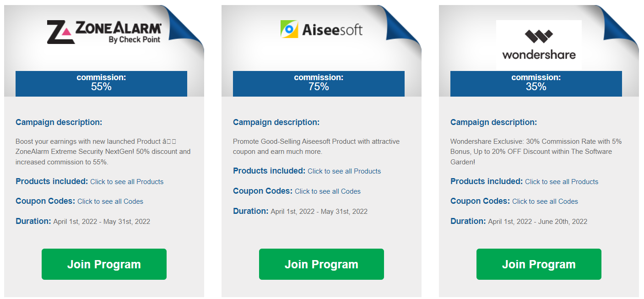The height and width of the screenshot is (299, 644).
Task: Click the ZoneAlarm by Check Point logo
Action: pyautogui.click(x=104, y=32)
